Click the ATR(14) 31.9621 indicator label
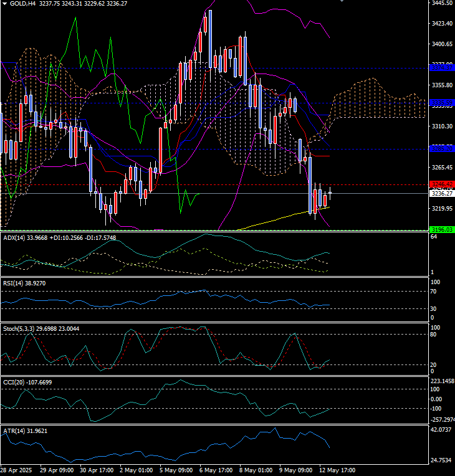Image resolution: width=455 pixels, height=476 pixels. point(25,431)
